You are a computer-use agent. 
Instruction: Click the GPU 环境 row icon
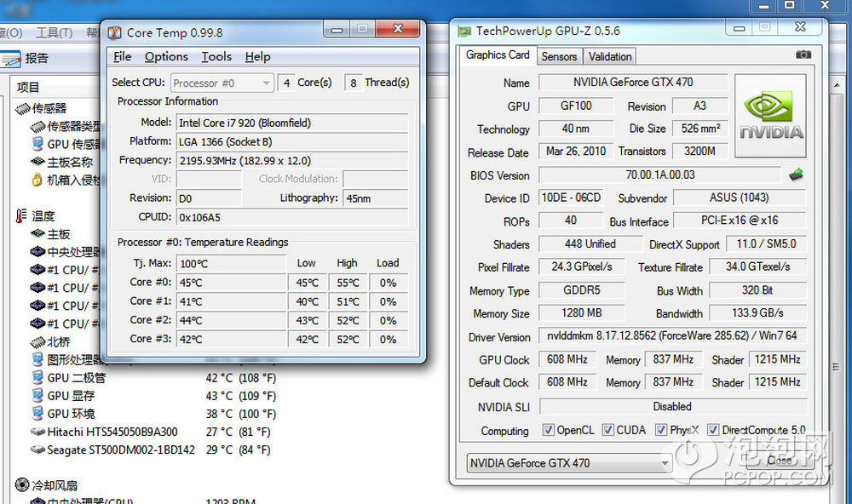[37, 413]
